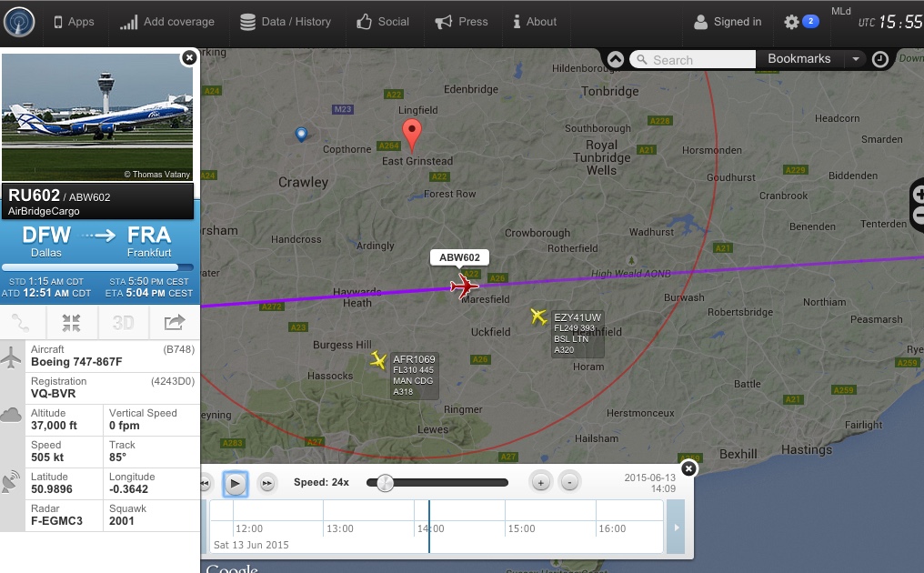Click the vertical speed value 0 fpm
The height and width of the screenshot is (573, 924).
click(x=125, y=426)
